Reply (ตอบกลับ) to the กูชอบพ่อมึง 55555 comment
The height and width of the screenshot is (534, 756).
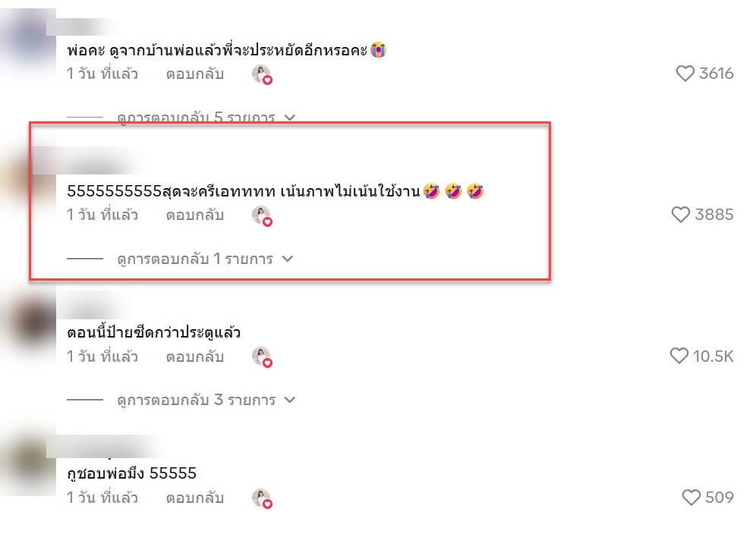click(195, 498)
